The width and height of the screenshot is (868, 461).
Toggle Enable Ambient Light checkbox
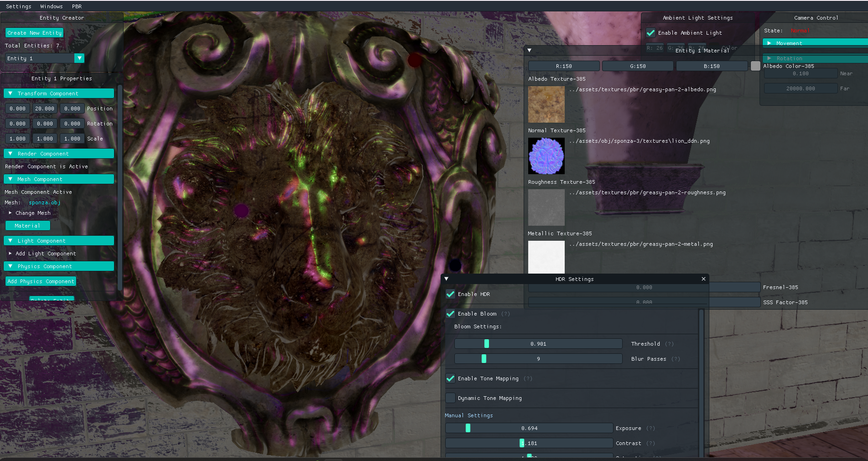point(651,33)
